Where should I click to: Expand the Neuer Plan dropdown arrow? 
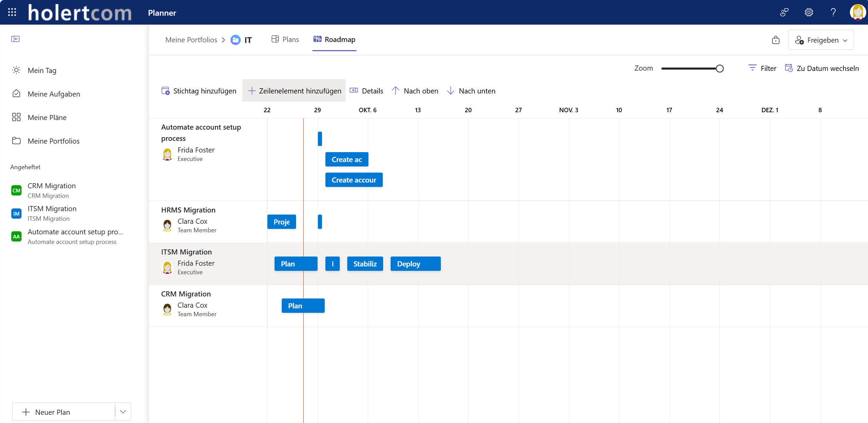(x=123, y=412)
